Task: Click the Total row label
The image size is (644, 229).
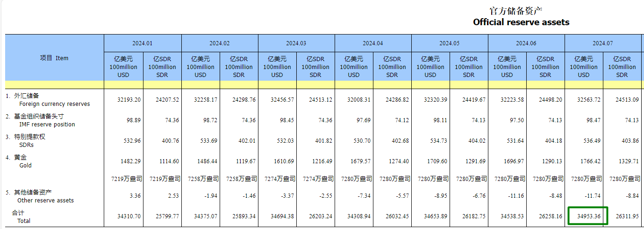Action: click(x=24, y=221)
